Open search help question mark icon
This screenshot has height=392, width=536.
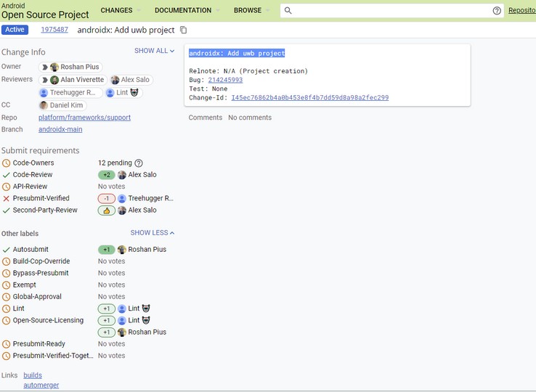click(x=497, y=11)
